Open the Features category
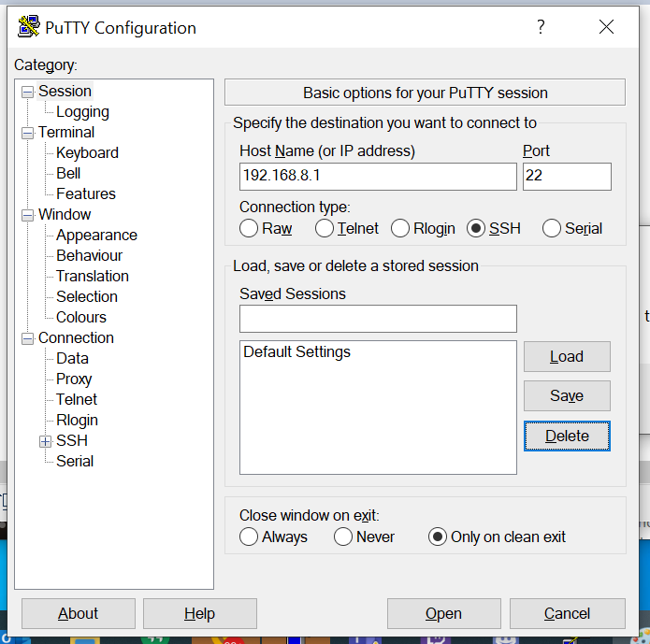Screen dimensions: 650x644 coord(86,193)
